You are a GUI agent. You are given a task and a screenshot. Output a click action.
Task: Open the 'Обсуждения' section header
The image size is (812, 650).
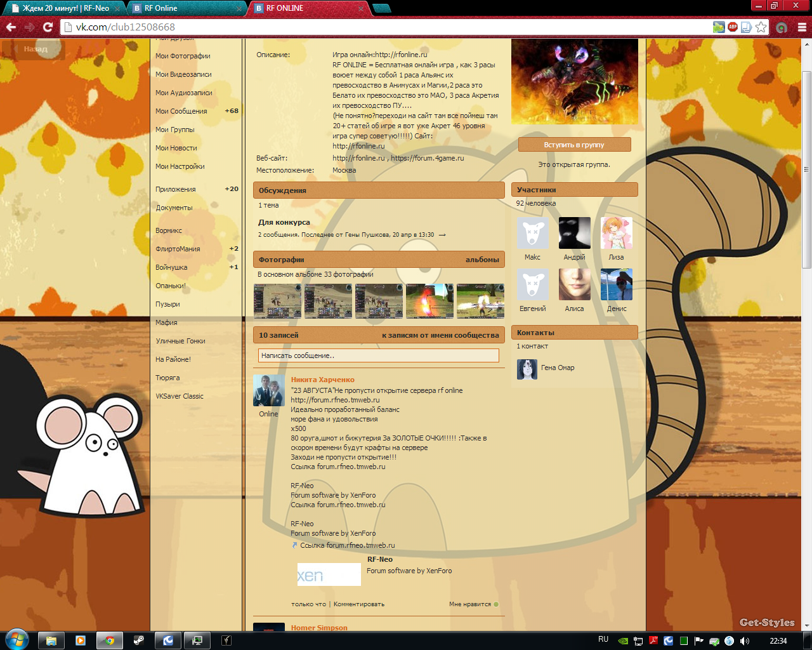coord(379,190)
